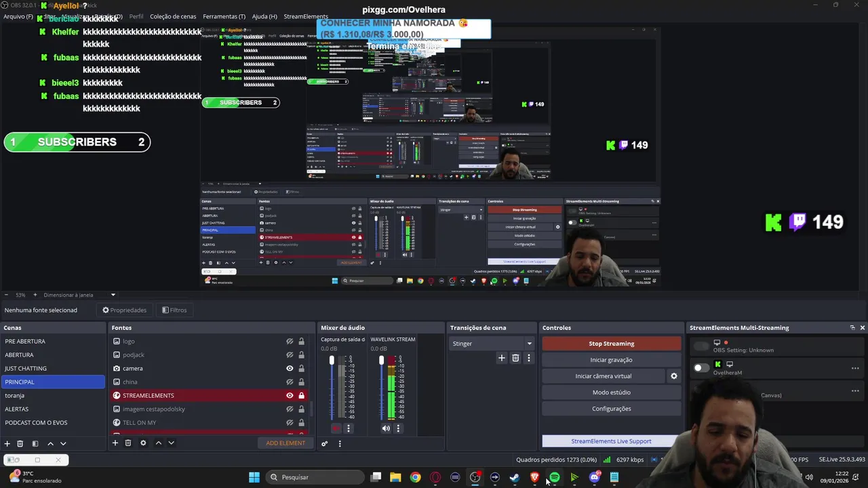
Task: Mute WAVELINK STREAM audio channel
Action: pyautogui.click(x=386, y=428)
